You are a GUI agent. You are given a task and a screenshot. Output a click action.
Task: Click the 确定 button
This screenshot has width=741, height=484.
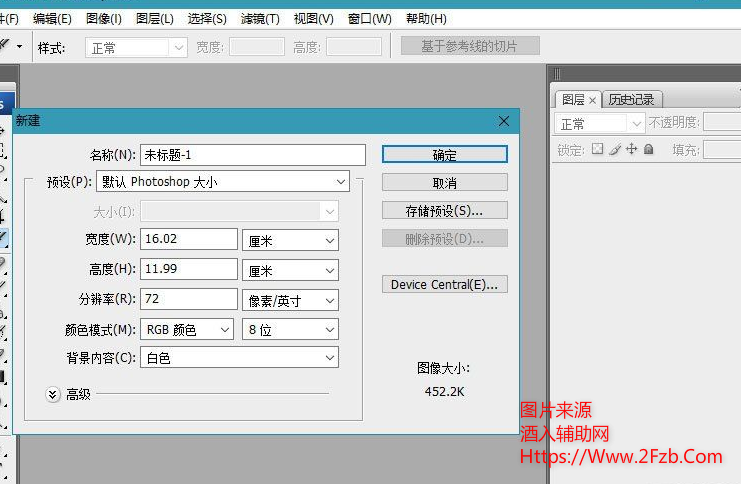[x=444, y=155]
